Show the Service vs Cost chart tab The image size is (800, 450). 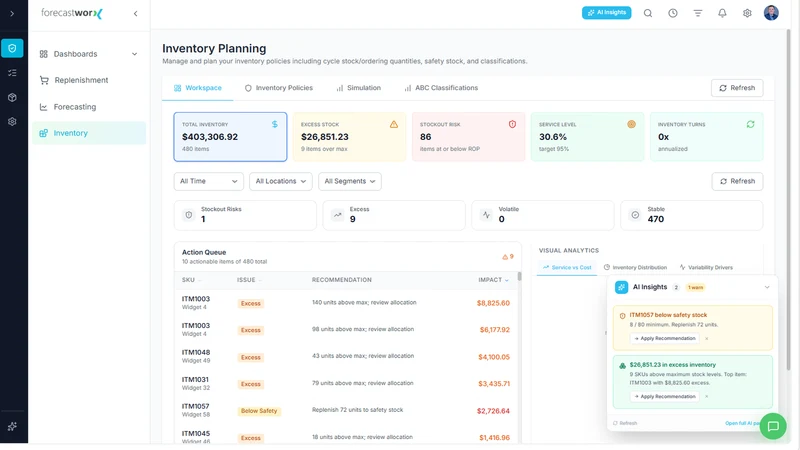click(567, 267)
